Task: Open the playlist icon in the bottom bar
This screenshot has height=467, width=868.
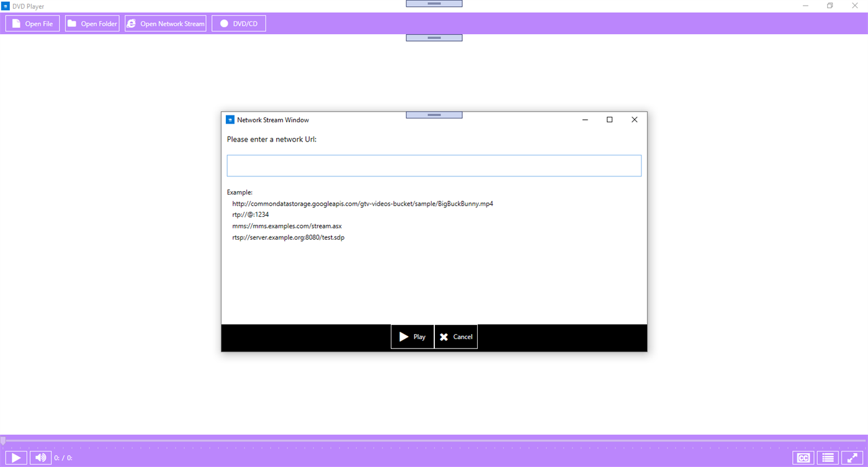Action: [827, 457]
